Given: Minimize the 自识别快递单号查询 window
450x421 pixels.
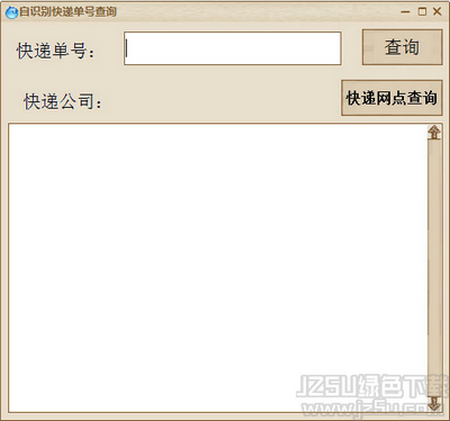Looking at the screenshot, I should click(x=405, y=12).
